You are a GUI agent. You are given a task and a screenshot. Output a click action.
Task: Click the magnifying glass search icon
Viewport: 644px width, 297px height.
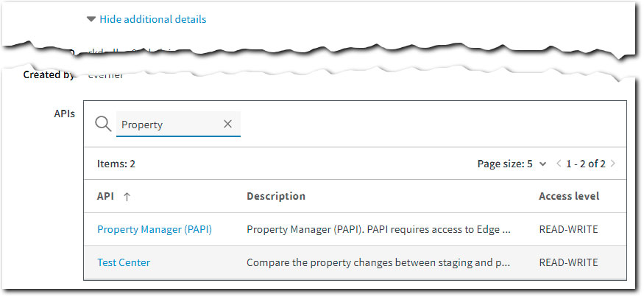click(x=104, y=125)
